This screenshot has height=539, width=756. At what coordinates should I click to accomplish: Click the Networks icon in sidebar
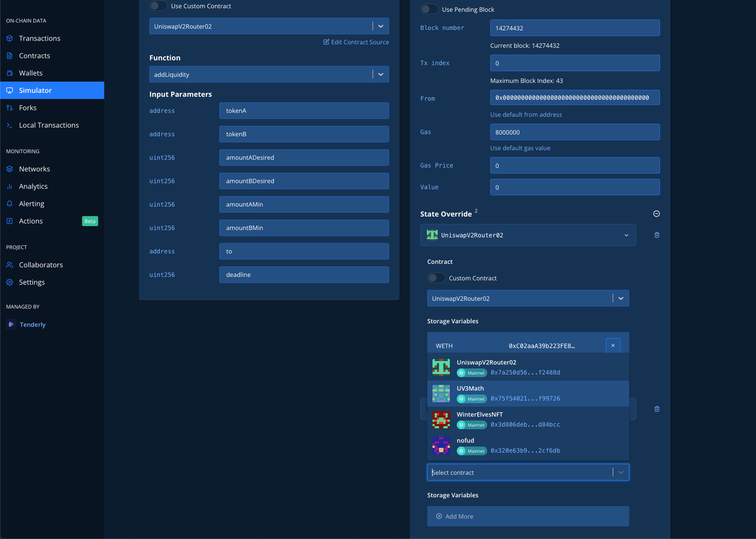10,169
